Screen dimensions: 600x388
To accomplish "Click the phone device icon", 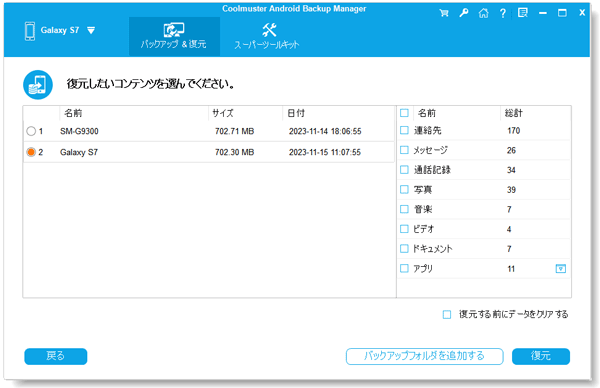I will [x=30, y=31].
